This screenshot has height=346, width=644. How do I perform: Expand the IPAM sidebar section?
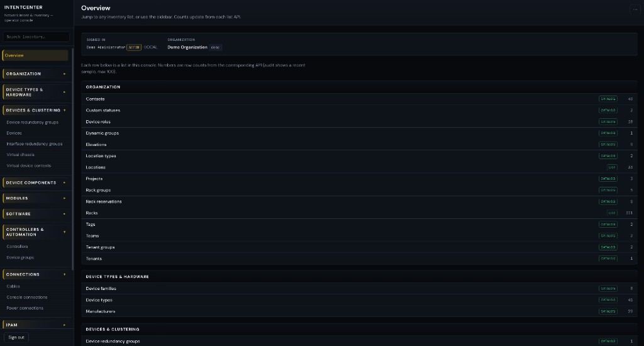pyautogui.click(x=35, y=325)
